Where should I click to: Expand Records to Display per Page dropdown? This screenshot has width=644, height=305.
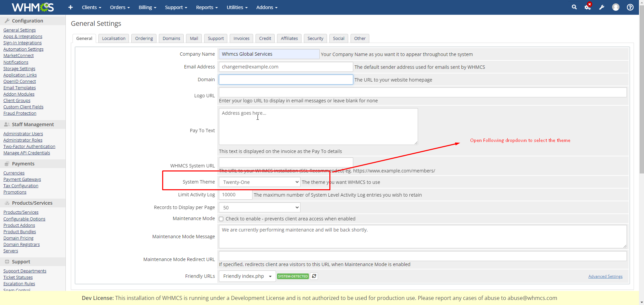click(259, 208)
